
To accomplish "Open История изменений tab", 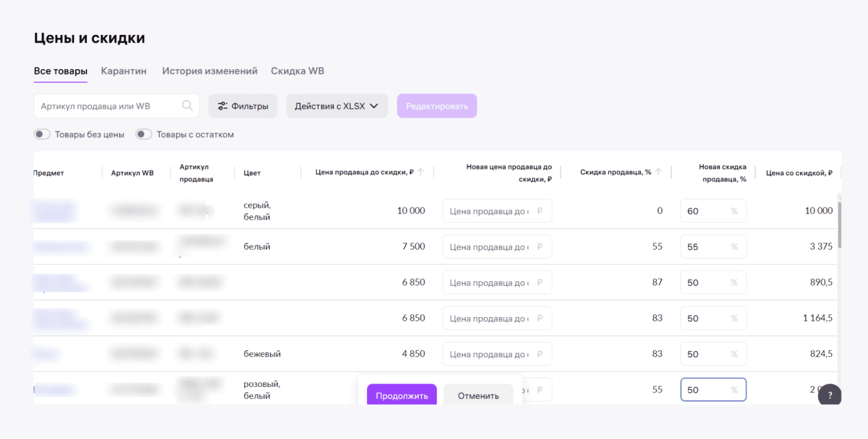I will click(210, 71).
